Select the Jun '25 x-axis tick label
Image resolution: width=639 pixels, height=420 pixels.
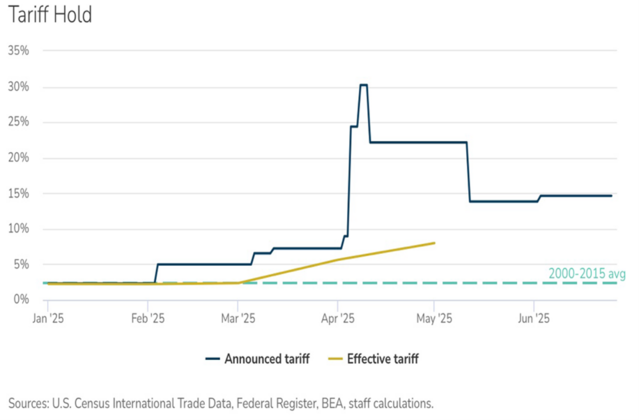[533, 320]
